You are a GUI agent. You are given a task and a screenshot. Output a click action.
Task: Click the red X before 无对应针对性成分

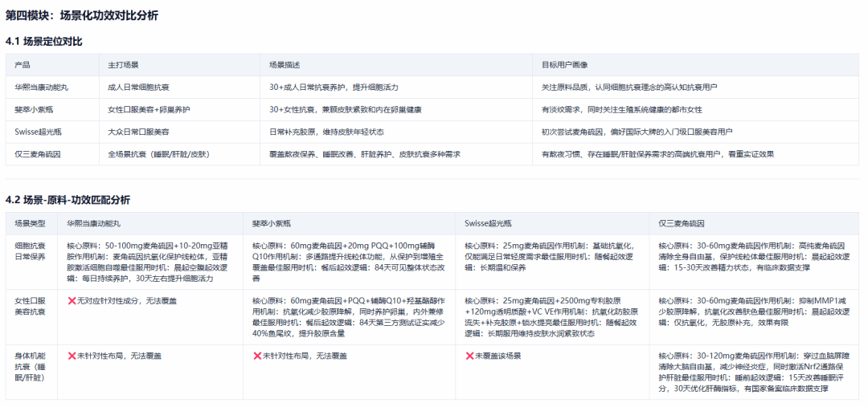(x=72, y=301)
